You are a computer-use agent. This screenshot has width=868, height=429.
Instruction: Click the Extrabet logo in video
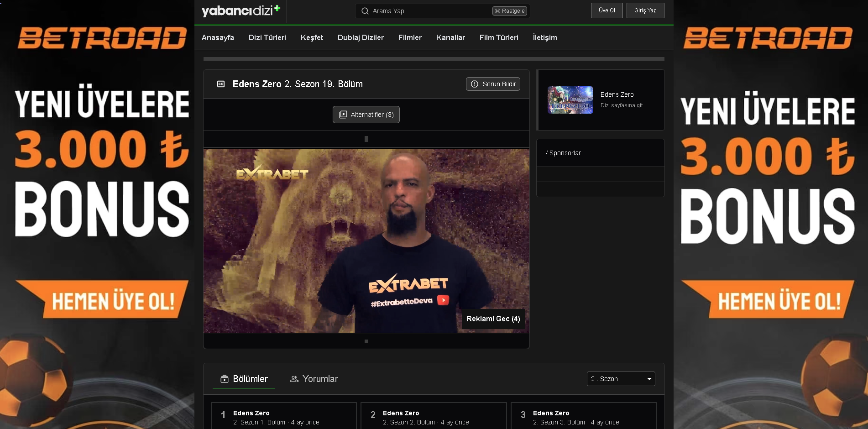tap(272, 173)
